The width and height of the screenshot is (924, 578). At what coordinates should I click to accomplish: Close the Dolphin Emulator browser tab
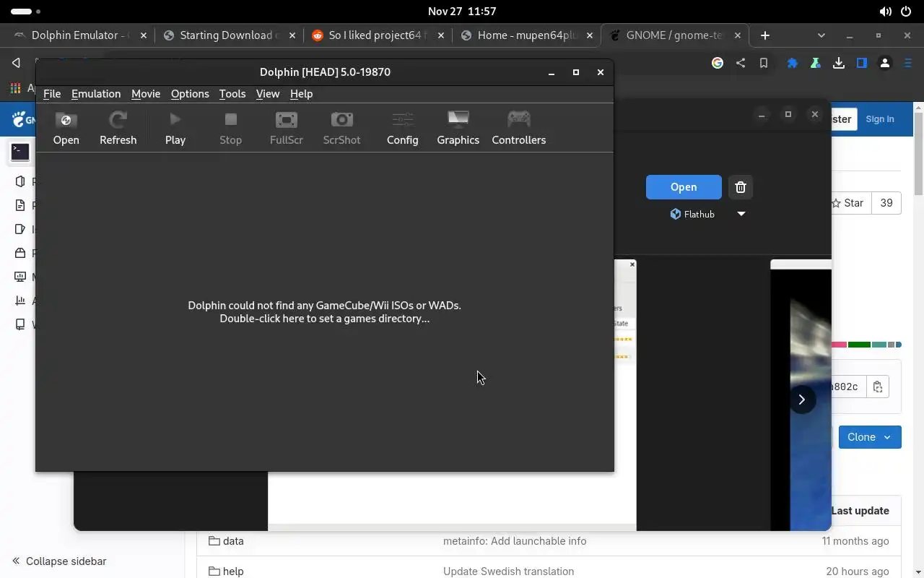click(144, 35)
